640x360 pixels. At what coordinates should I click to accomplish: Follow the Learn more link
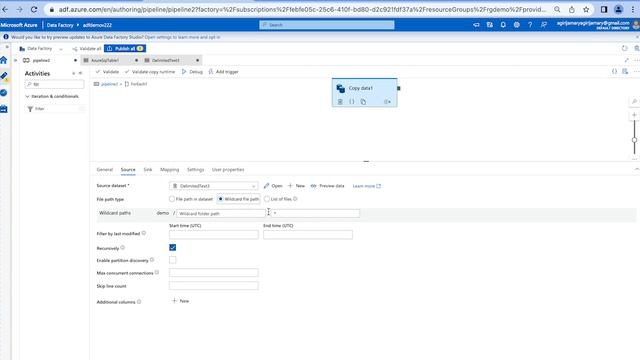coord(367,186)
